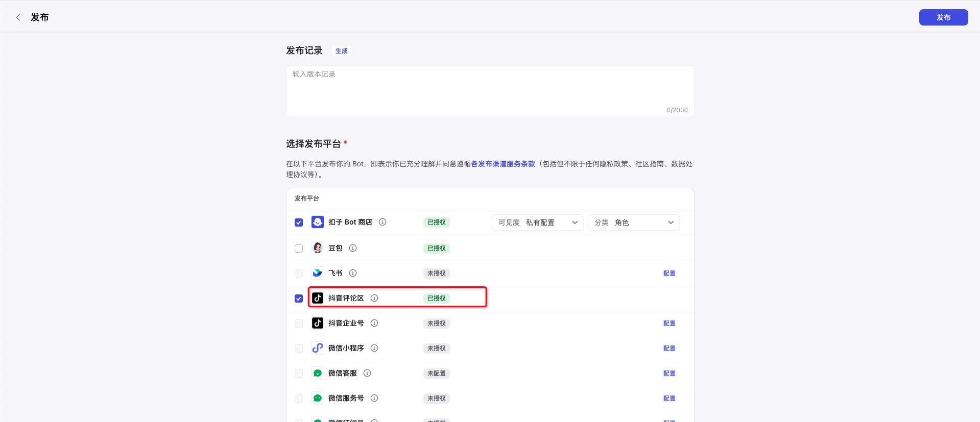Click info icon beside 微信小程序
Image resolution: width=980 pixels, height=422 pixels.
point(374,348)
